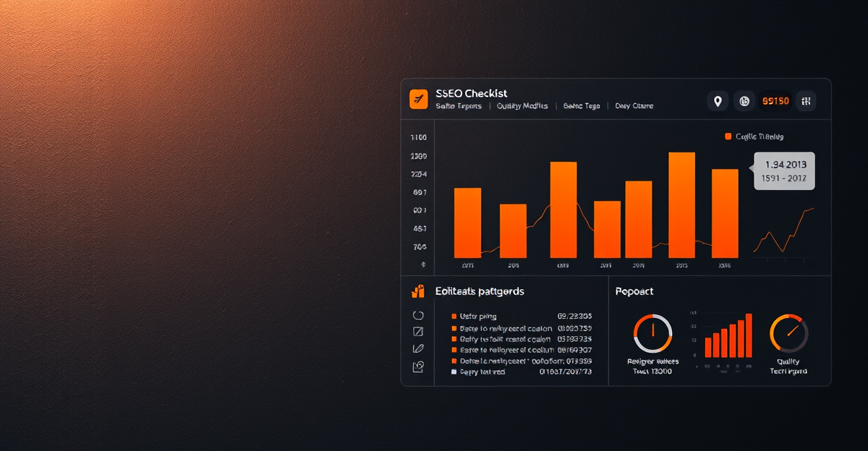The width and height of the screenshot is (868, 451).
Task: Click the share export icon at sidebar bottom
Action: click(x=417, y=366)
